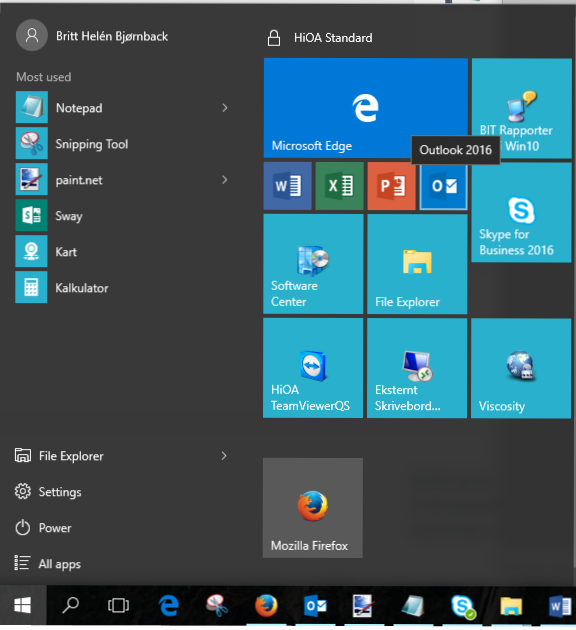The width and height of the screenshot is (576, 630).
Task: Switch to Notepad in the taskbar
Action: click(413, 605)
